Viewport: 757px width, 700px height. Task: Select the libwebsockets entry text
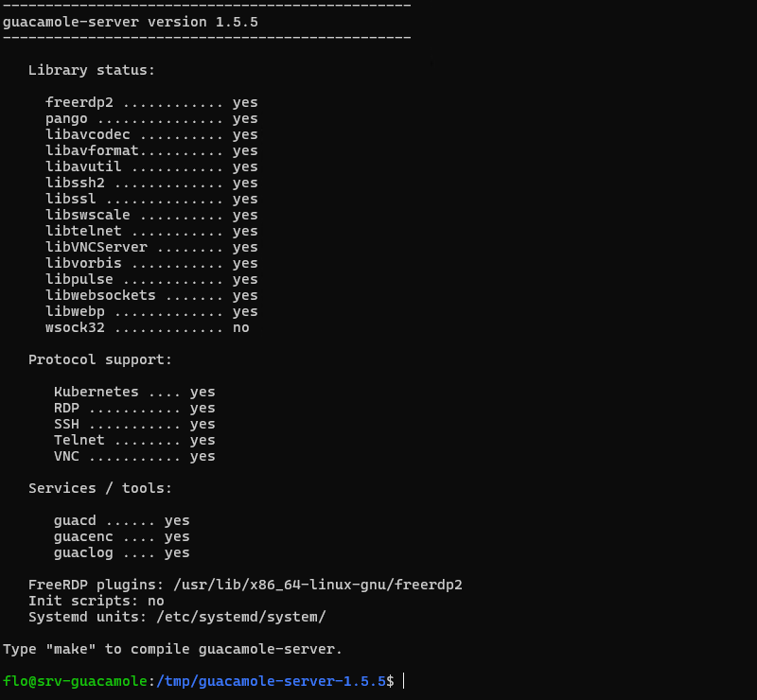(100, 295)
